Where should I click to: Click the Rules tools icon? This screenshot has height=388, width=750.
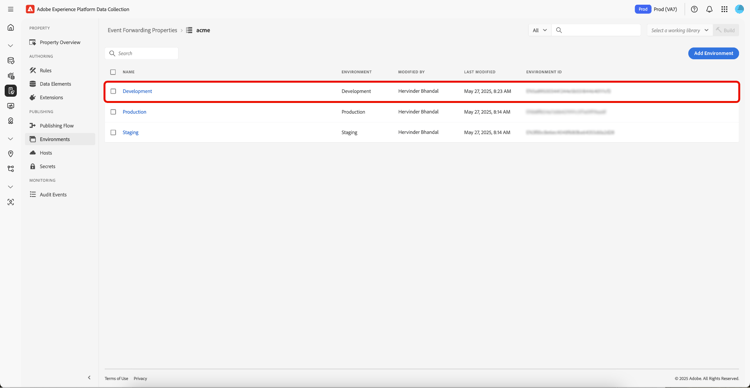pos(33,70)
